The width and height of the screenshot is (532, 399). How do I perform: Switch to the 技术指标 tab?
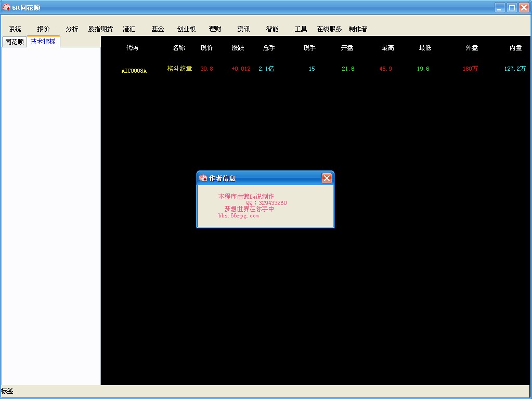coord(43,42)
